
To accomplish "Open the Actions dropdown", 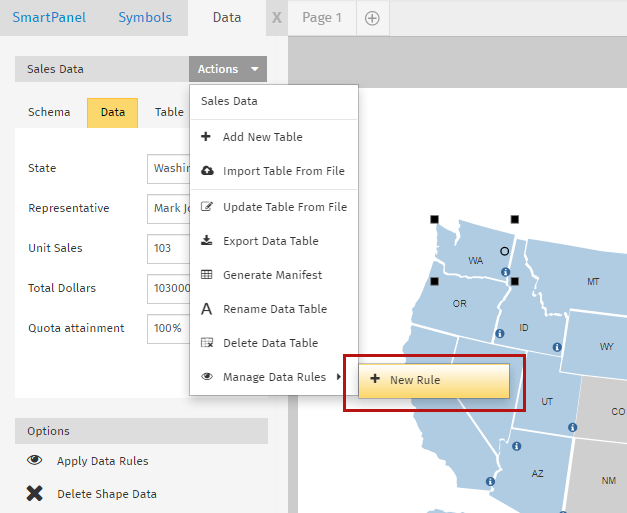I will point(228,69).
